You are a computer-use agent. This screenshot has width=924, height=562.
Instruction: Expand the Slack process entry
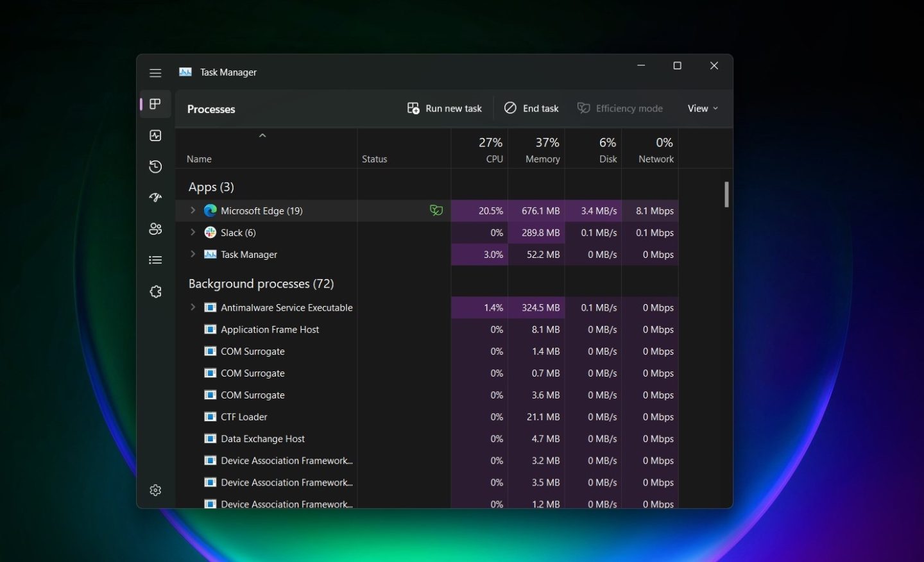pyautogui.click(x=193, y=232)
